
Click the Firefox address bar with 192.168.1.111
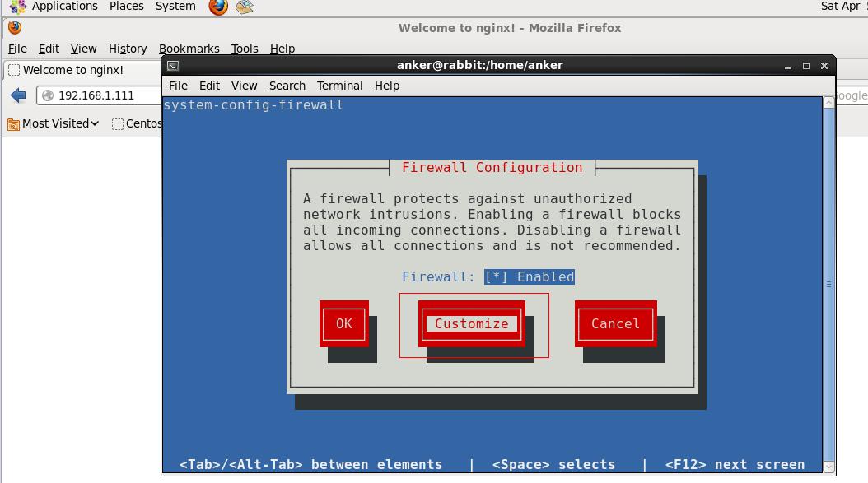100,95
